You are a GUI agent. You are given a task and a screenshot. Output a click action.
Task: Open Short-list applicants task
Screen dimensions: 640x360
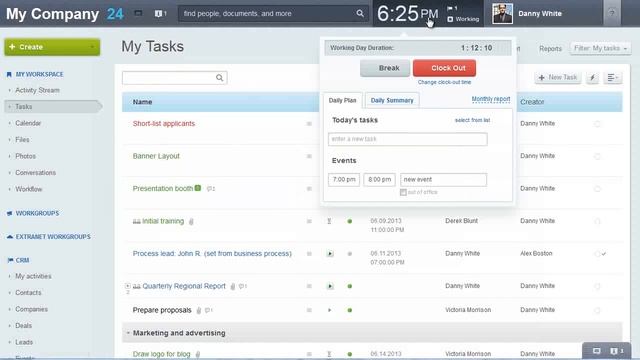[x=164, y=124]
